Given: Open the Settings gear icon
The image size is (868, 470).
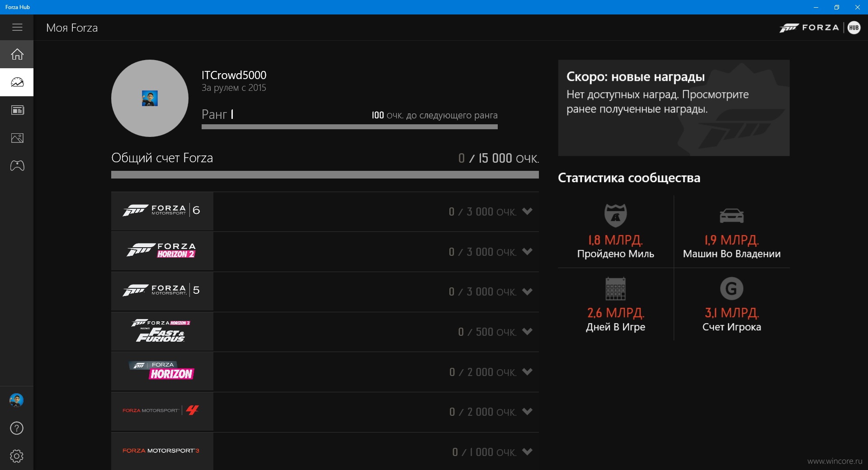Looking at the screenshot, I should [x=17, y=456].
